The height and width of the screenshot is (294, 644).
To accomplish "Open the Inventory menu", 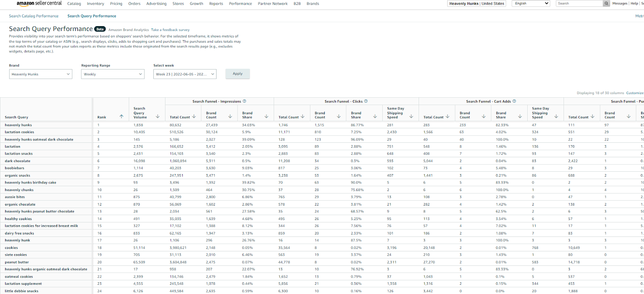I will (x=95, y=4).
